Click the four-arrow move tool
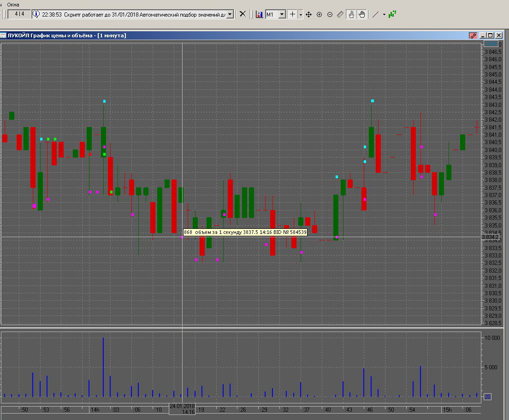 click(309, 14)
